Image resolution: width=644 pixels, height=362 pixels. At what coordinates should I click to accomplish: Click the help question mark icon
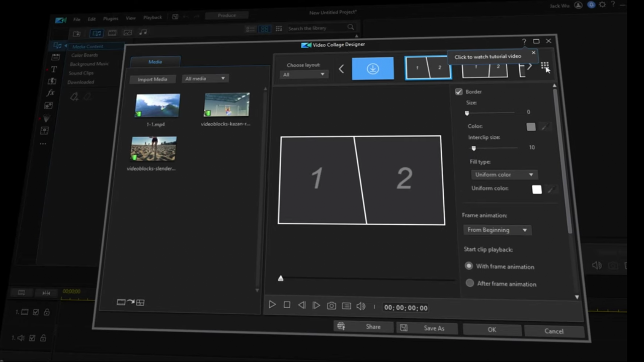click(524, 41)
